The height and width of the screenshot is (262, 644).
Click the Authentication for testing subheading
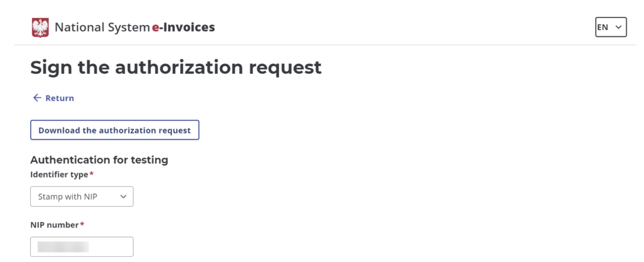pyautogui.click(x=99, y=160)
